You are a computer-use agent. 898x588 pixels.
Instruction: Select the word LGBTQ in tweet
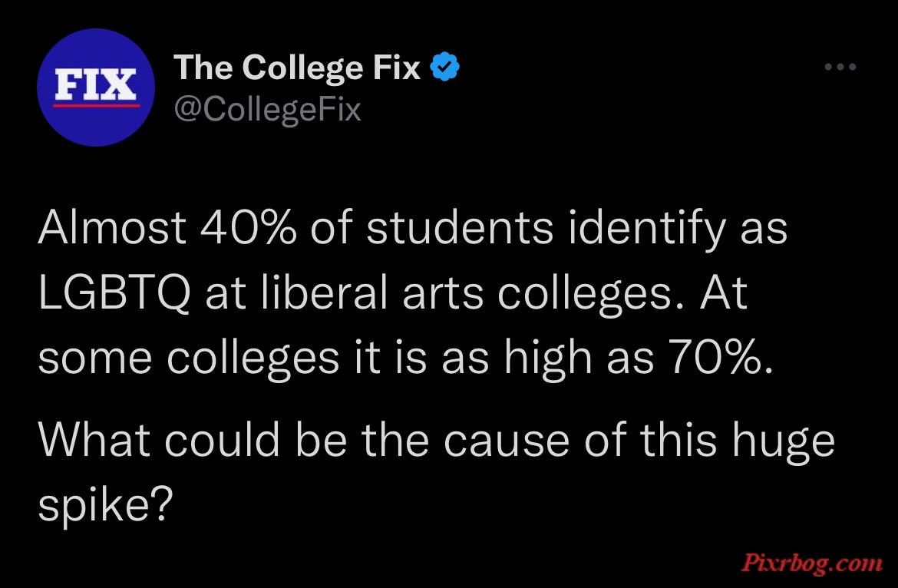[114, 293]
